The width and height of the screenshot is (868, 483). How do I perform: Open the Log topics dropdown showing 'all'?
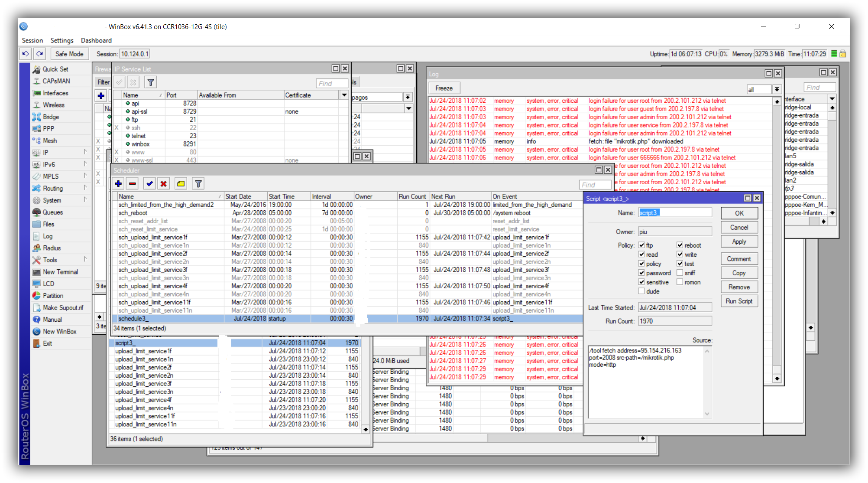[777, 89]
